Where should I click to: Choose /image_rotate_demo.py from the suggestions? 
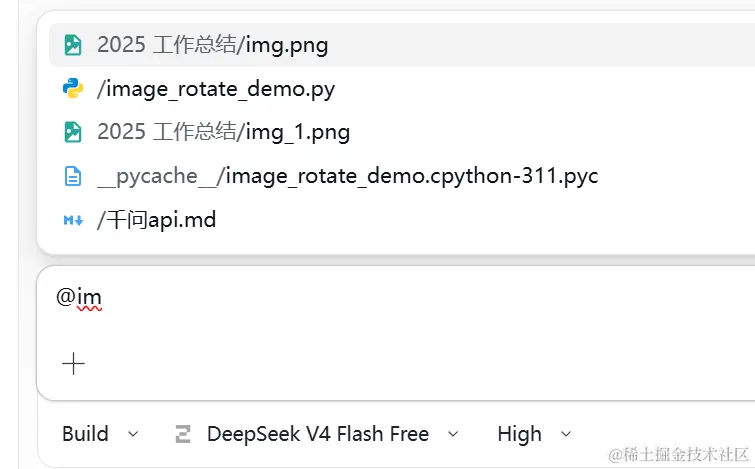[402, 89]
